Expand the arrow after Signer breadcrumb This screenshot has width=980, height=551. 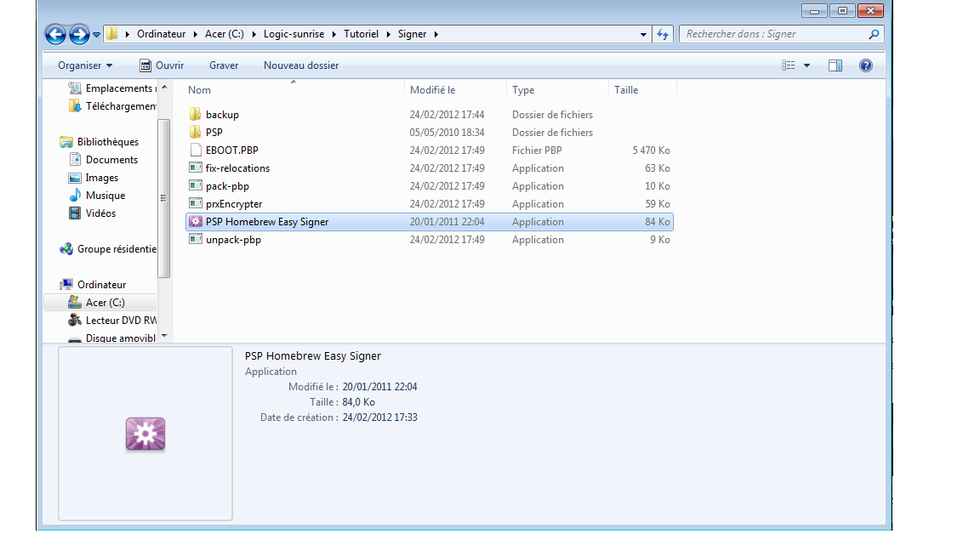tap(436, 34)
